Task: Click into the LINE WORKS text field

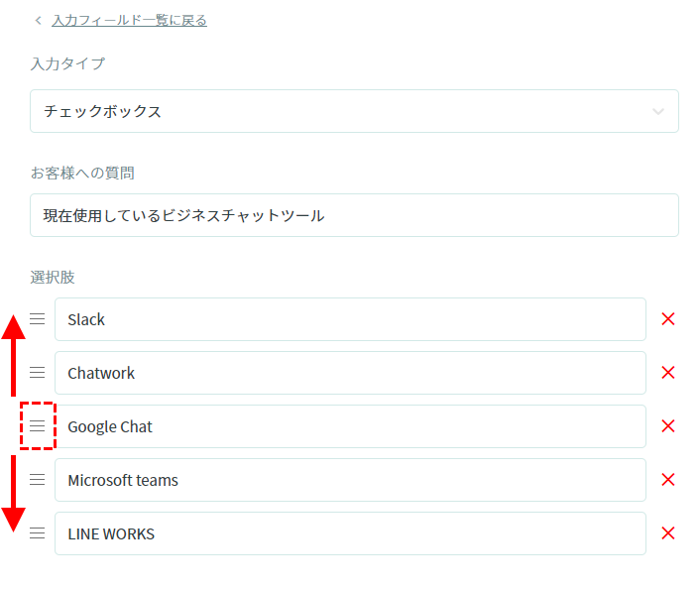Action: 350,533
